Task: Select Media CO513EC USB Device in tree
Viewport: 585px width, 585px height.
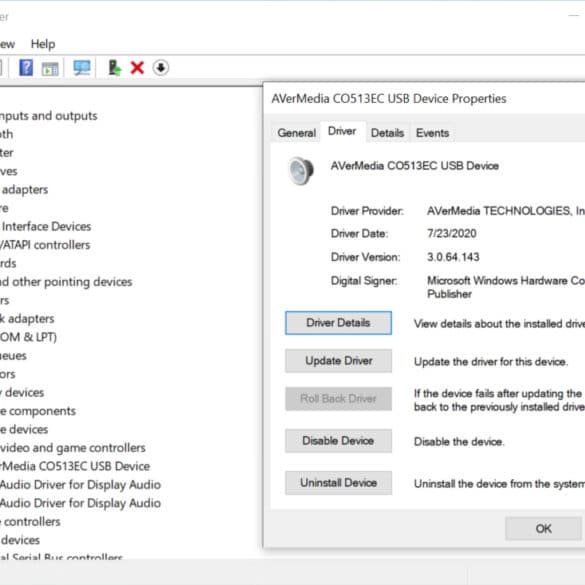Action: click(x=75, y=466)
